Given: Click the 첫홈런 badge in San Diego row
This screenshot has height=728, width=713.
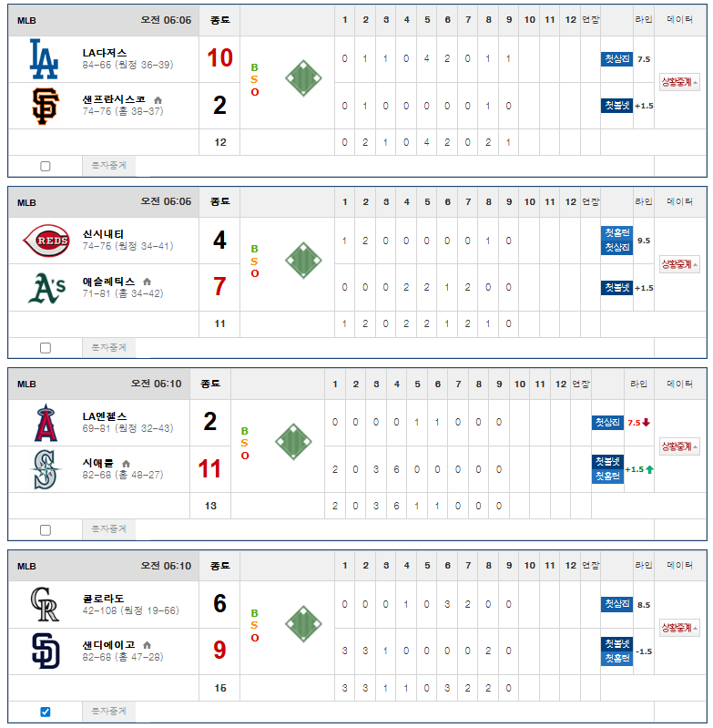Looking at the screenshot, I should pos(616,658).
